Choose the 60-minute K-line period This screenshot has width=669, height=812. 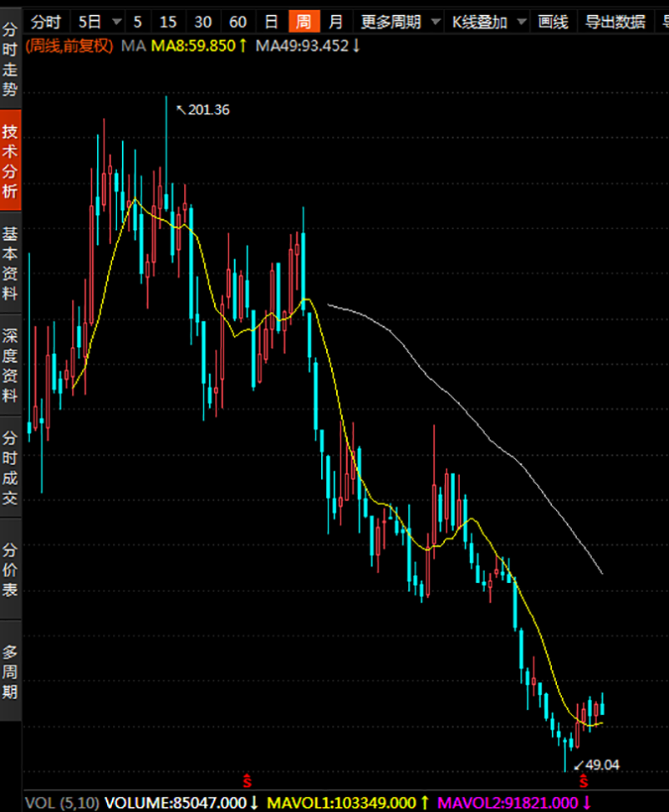pos(237,22)
